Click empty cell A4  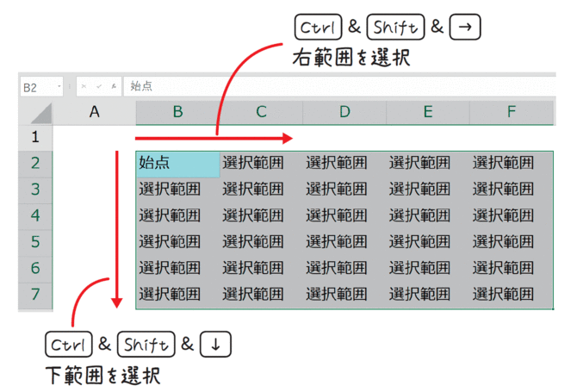coord(95,216)
